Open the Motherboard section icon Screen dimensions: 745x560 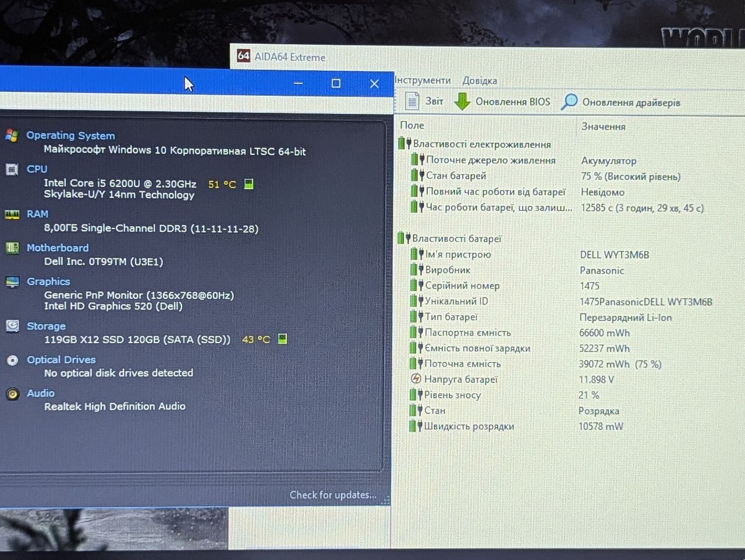12,248
